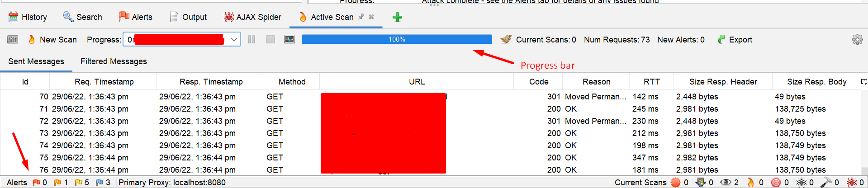The width and height of the screenshot is (868, 188).
Task: Switch to the Alerts tab
Action: pyautogui.click(x=136, y=17)
